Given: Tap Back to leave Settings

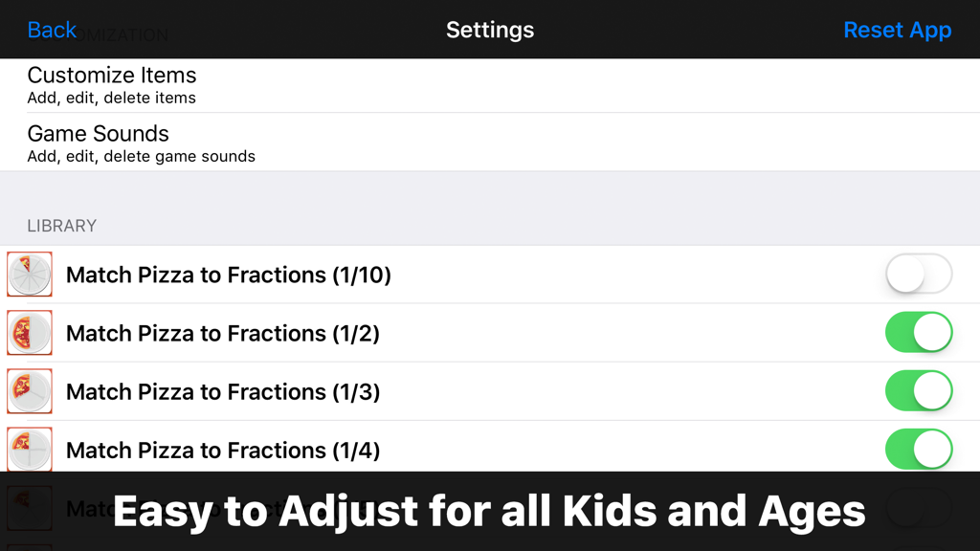Looking at the screenshot, I should [52, 30].
